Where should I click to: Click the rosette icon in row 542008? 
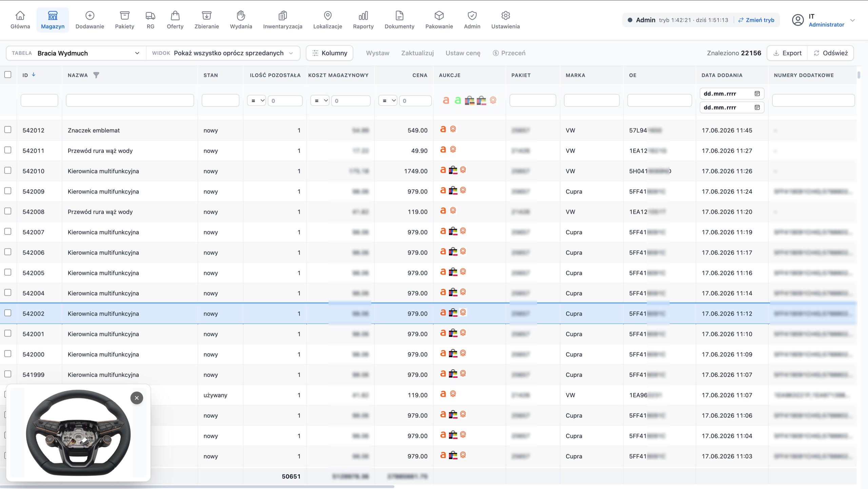click(x=453, y=211)
